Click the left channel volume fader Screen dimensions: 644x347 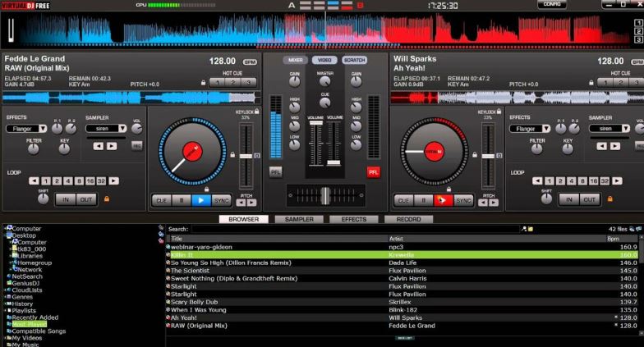pos(315,123)
